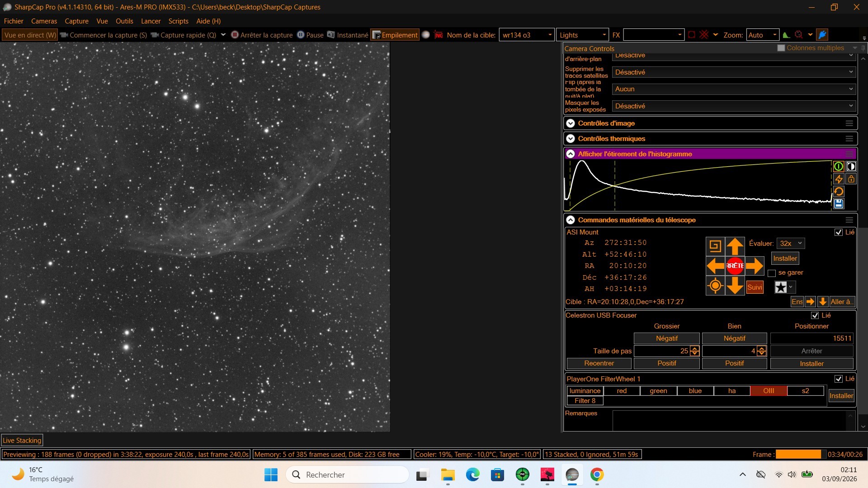Open the Évaluer 32x rate dropdown
The height and width of the screenshot is (488, 868).
(791, 244)
